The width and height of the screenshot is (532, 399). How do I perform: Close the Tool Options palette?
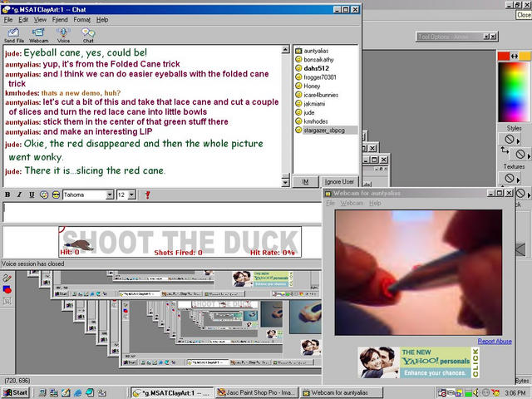[493, 37]
